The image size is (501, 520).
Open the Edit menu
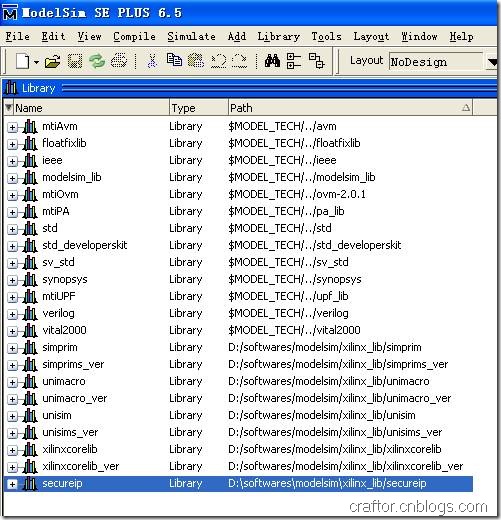tap(53, 37)
